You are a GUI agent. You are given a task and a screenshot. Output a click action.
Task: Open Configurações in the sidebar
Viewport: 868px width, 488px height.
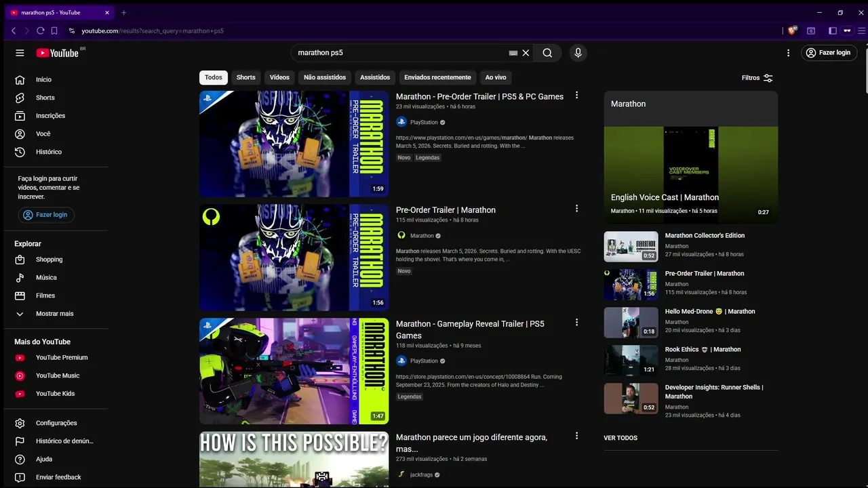point(56,423)
